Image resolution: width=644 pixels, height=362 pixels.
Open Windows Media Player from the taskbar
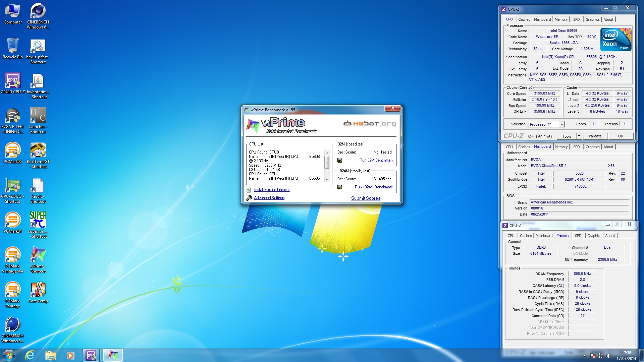[70, 355]
